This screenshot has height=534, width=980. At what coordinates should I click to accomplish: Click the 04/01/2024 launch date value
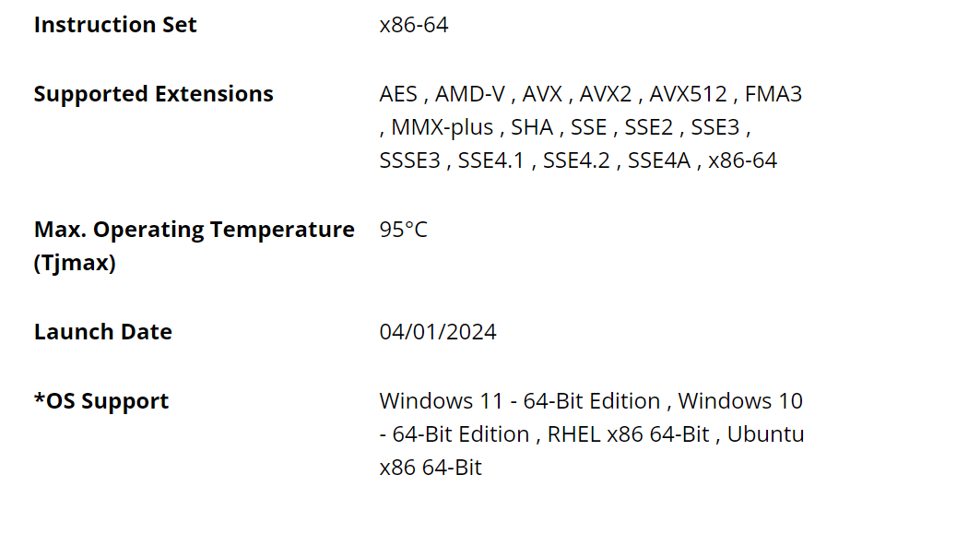click(438, 332)
